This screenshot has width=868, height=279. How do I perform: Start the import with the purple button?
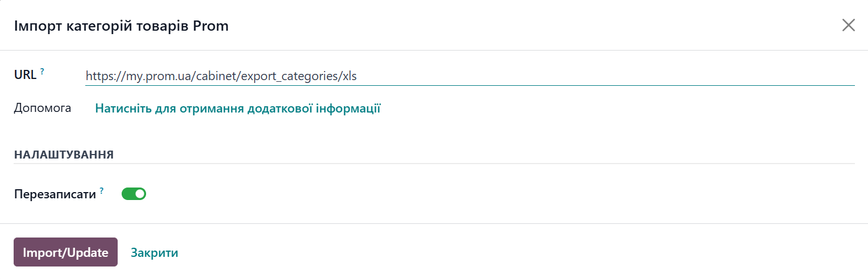point(65,252)
